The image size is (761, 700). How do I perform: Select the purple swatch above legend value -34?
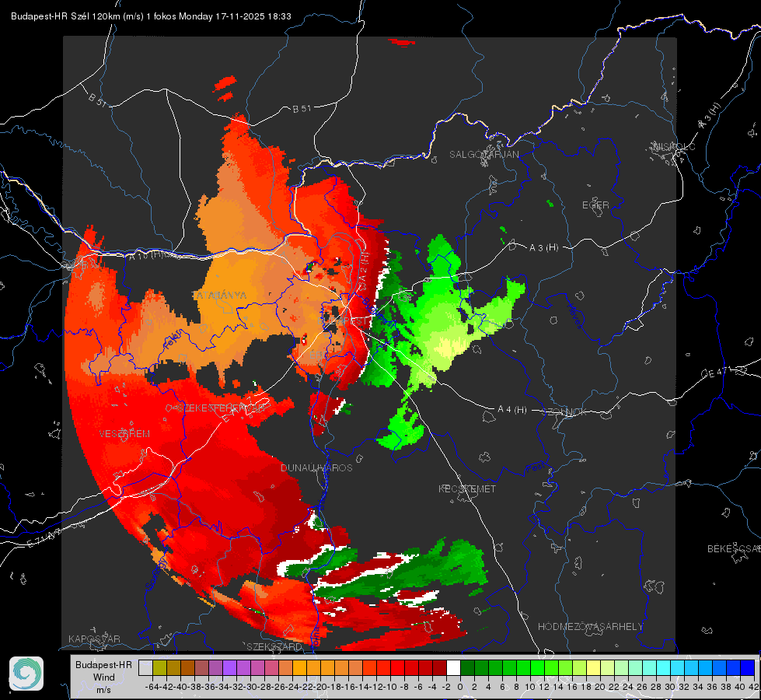(x=229, y=667)
